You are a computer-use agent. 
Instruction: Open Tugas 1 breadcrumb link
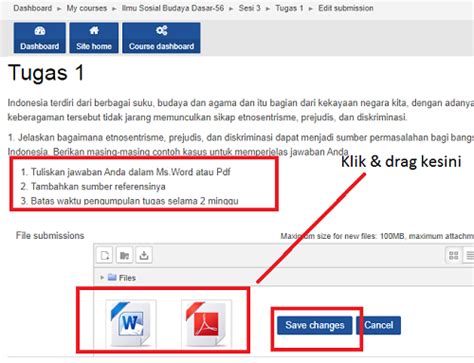pyautogui.click(x=289, y=8)
